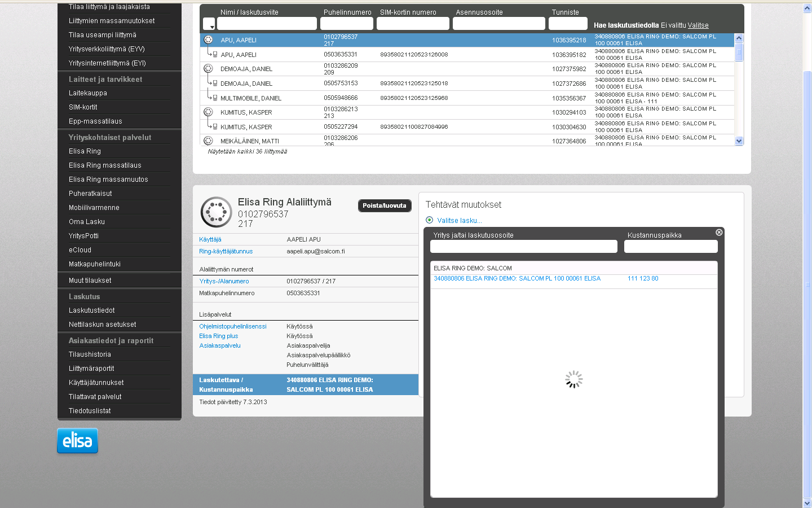The width and height of the screenshot is (812, 508).
Task: Open Nettilaskun asetukset menu item
Action: coord(103,325)
